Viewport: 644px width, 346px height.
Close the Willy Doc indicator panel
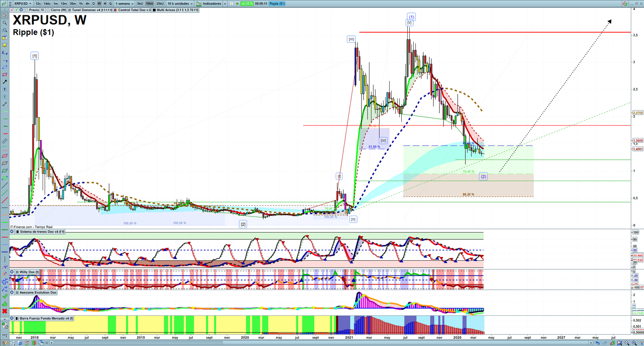12,272
